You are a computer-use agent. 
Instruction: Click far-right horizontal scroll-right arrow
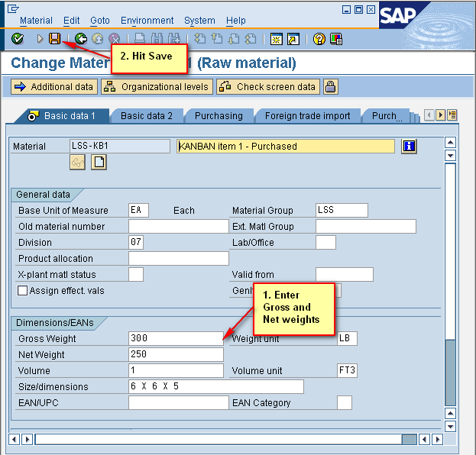pos(438,439)
